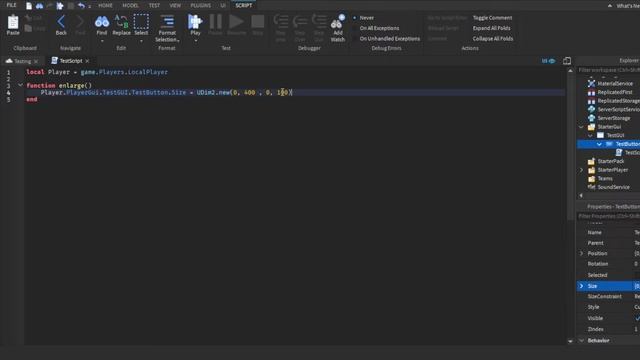Click the undo arrow in quick access bar
Image resolution: width=640 pixels, height=360 pixels.
pyautogui.click(x=81, y=6)
